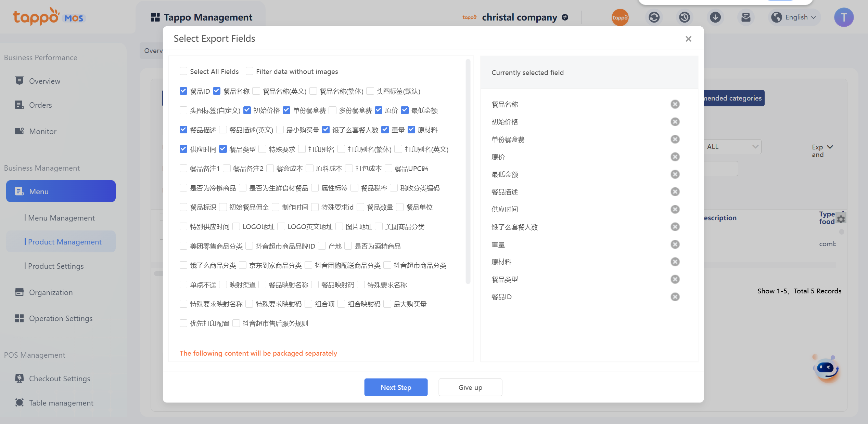Click the chatbot assistant robot icon
The width and height of the screenshot is (868, 424).
tap(826, 369)
